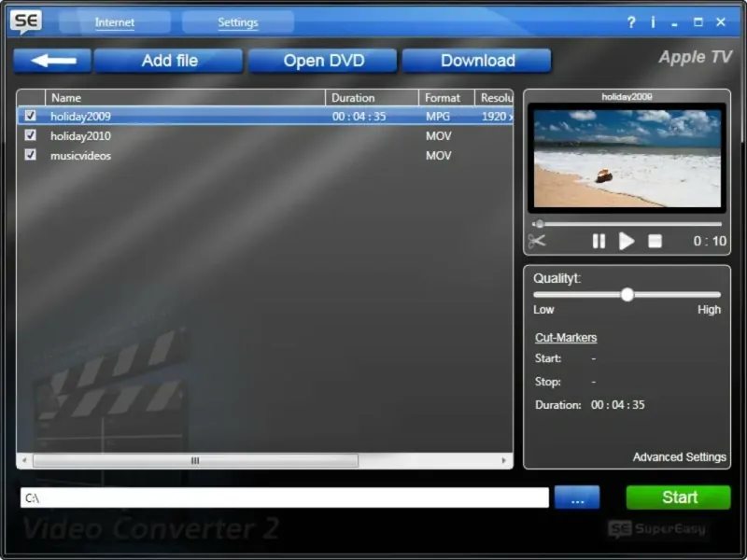Open the Settings menu
The width and height of the screenshot is (747, 560).
pyautogui.click(x=238, y=22)
